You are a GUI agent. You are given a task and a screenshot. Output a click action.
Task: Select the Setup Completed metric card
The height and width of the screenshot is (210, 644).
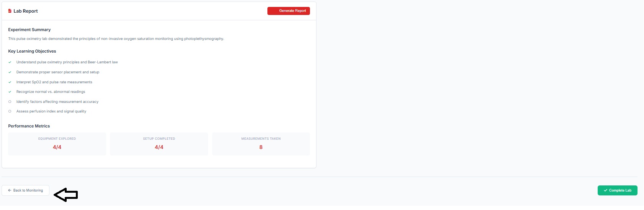(159, 144)
